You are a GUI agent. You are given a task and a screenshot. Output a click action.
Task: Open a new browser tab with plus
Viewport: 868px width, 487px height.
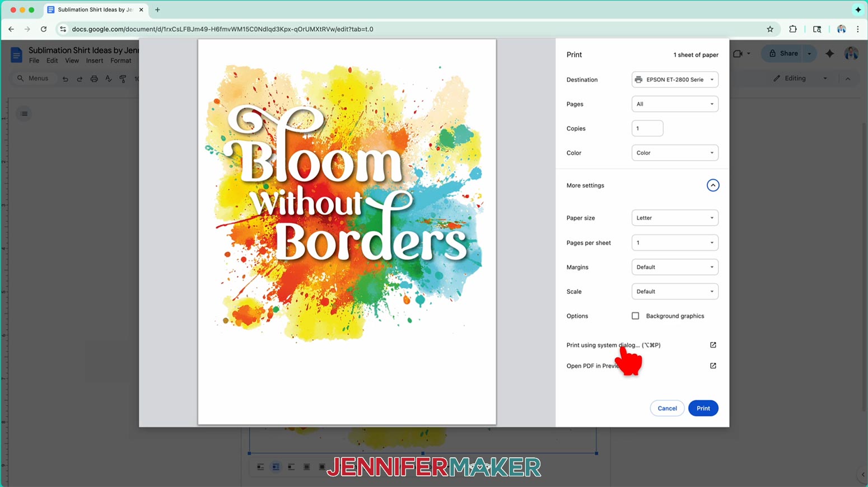point(157,10)
